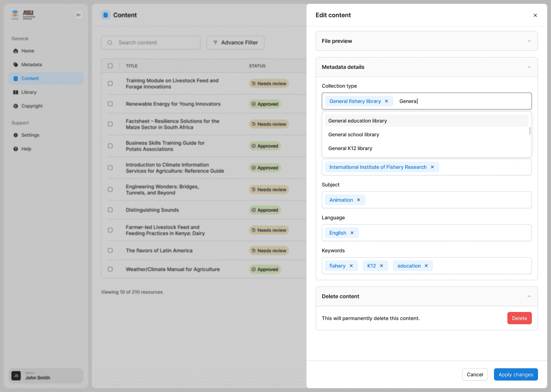
Task: Remove the General fishery library tag
Action: coord(386,101)
